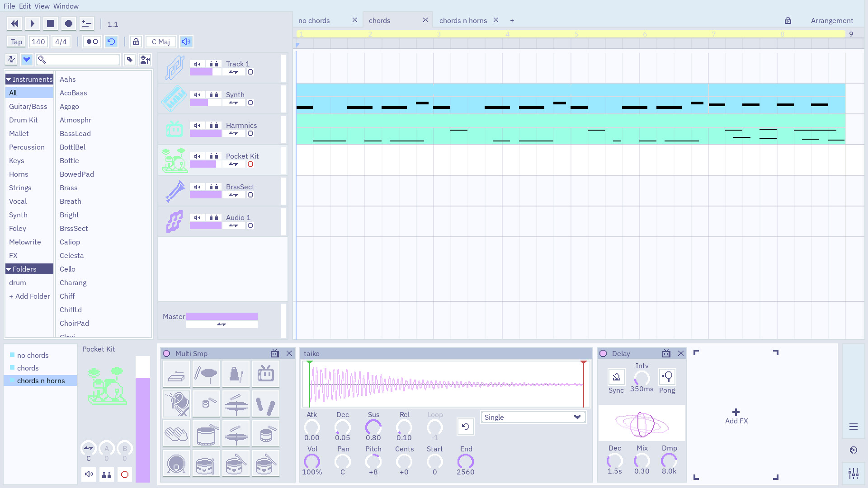Open the View menu
868x488 pixels.
click(x=42, y=6)
